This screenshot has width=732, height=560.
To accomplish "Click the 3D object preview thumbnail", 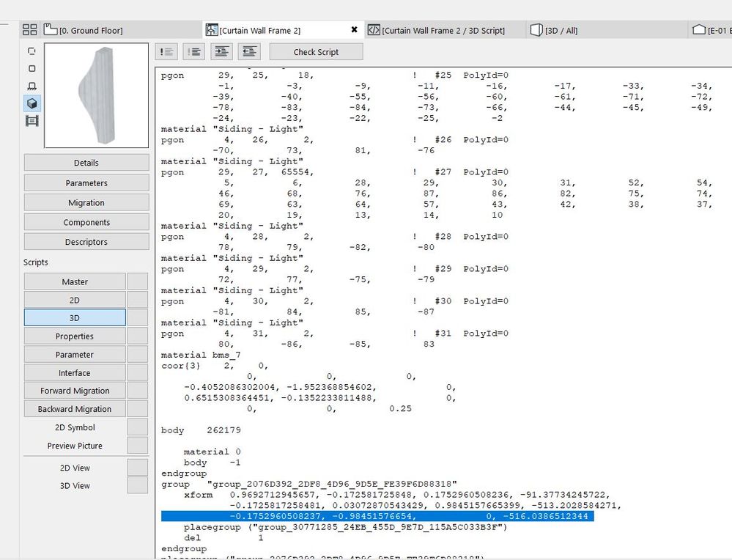I will [x=96, y=95].
